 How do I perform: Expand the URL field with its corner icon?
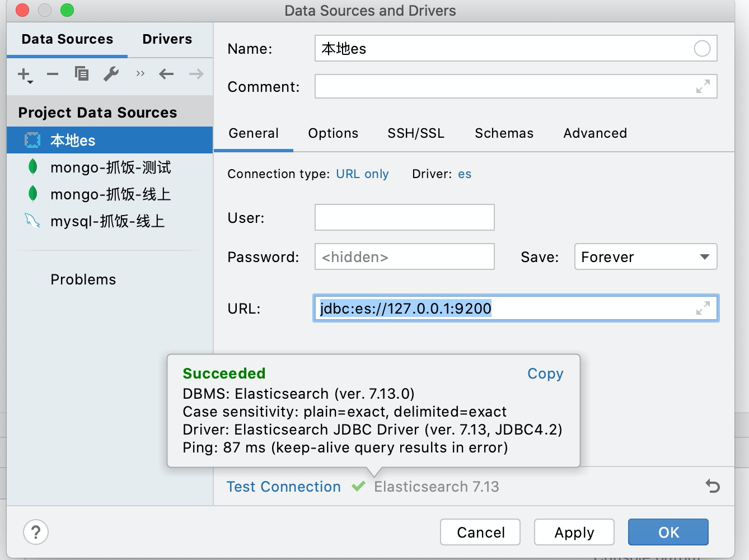pos(704,309)
